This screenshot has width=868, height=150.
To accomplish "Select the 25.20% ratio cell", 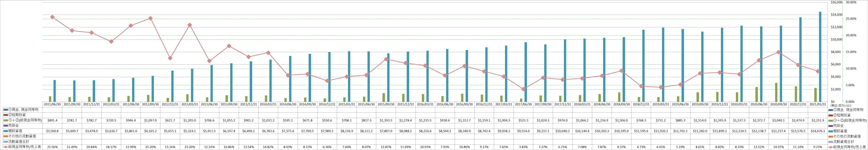I will click(151, 147).
